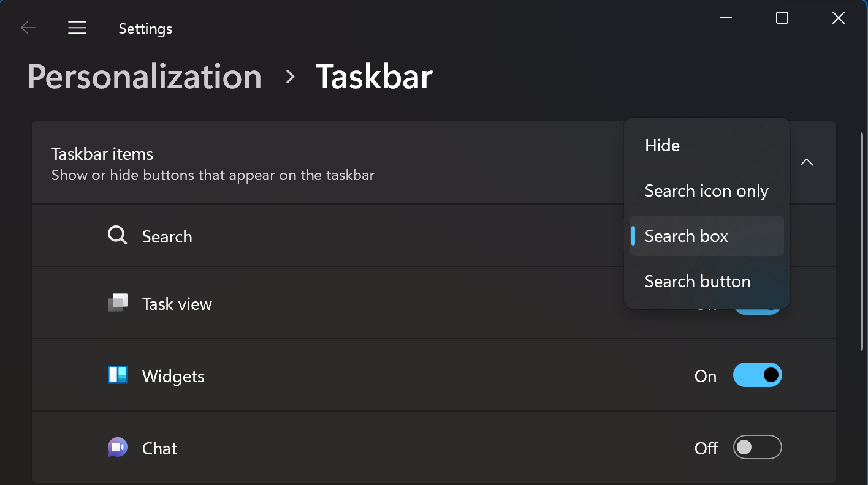Click the Task view icon

pyautogui.click(x=117, y=303)
